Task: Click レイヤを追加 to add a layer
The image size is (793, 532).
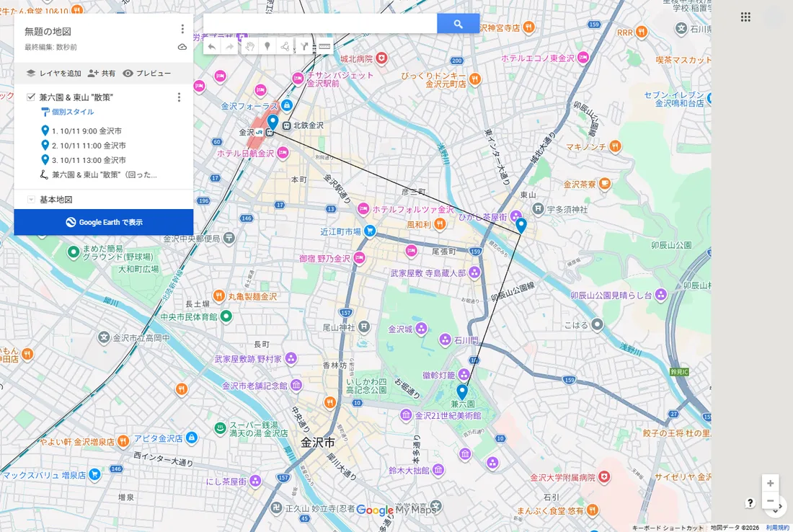Action: [53, 74]
